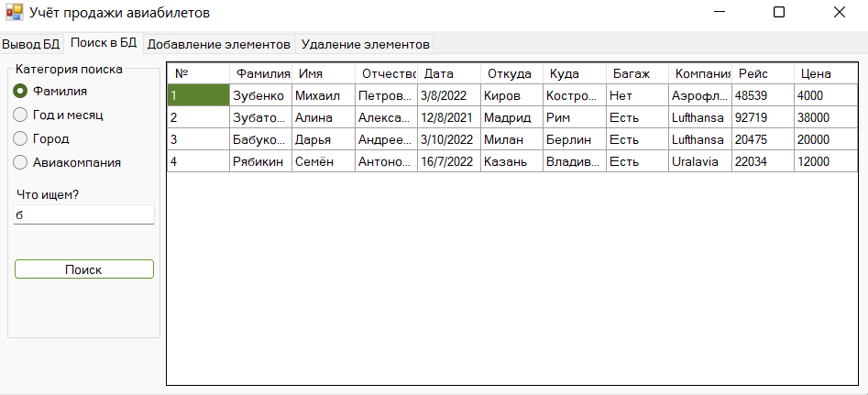
Task: Click the Компания column header
Action: (x=701, y=73)
